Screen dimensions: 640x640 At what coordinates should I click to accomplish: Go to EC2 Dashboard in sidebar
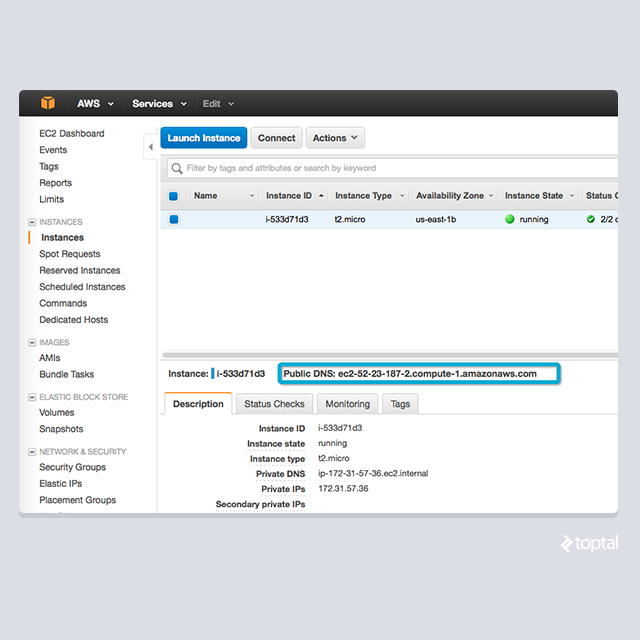[72, 133]
